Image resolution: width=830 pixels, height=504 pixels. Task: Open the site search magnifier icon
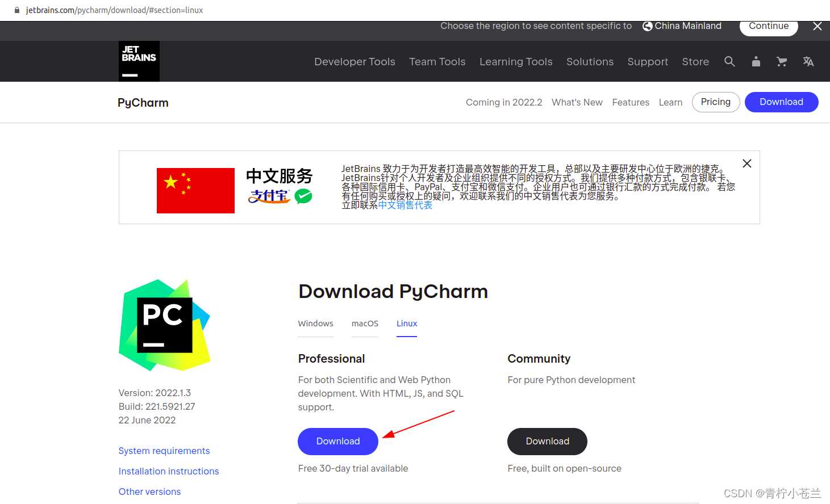click(x=729, y=61)
